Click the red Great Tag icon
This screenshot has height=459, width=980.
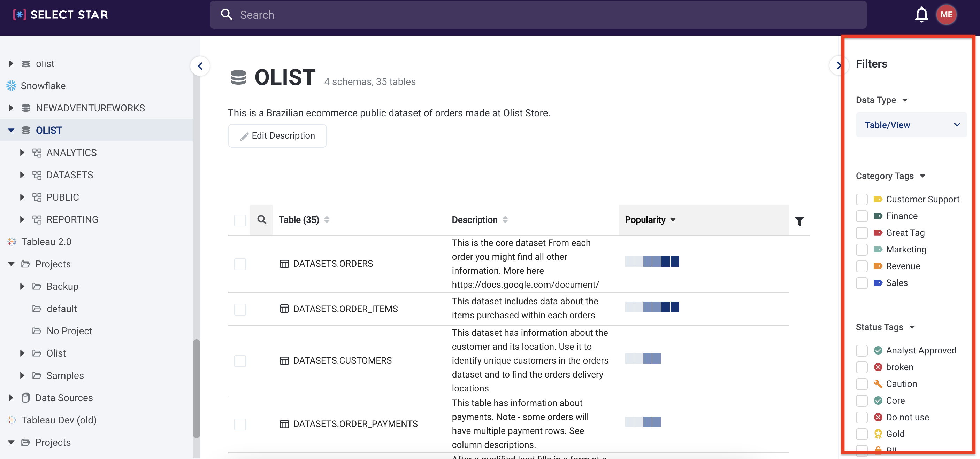point(878,232)
